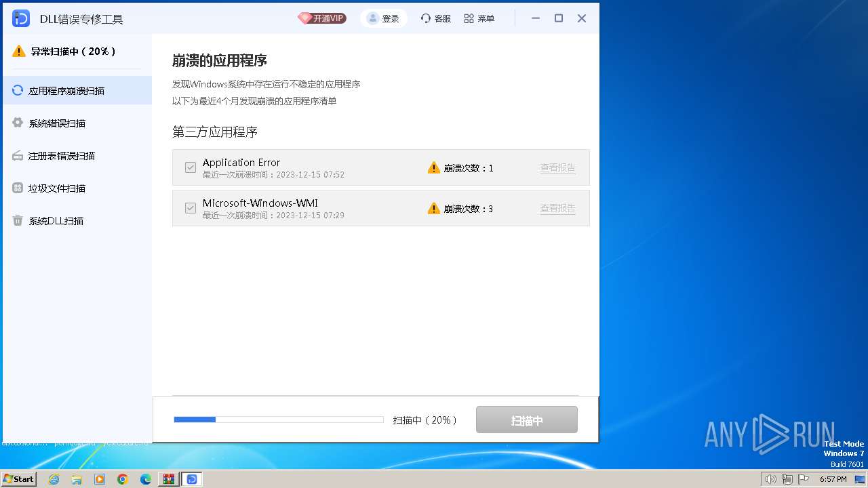Viewport: 868px width, 488px height.
Task: Launch Chrome from the taskbar
Action: 123,479
